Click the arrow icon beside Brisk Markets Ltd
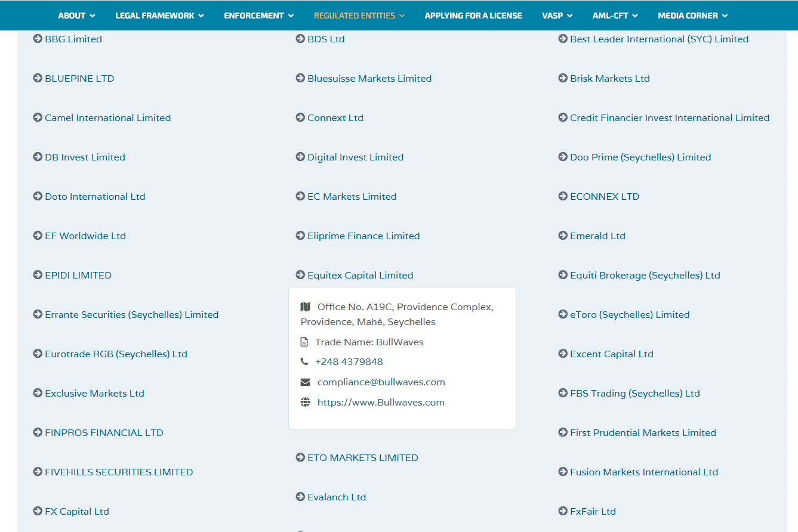The width and height of the screenshot is (798, 532). pyautogui.click(x=563, y=78)
